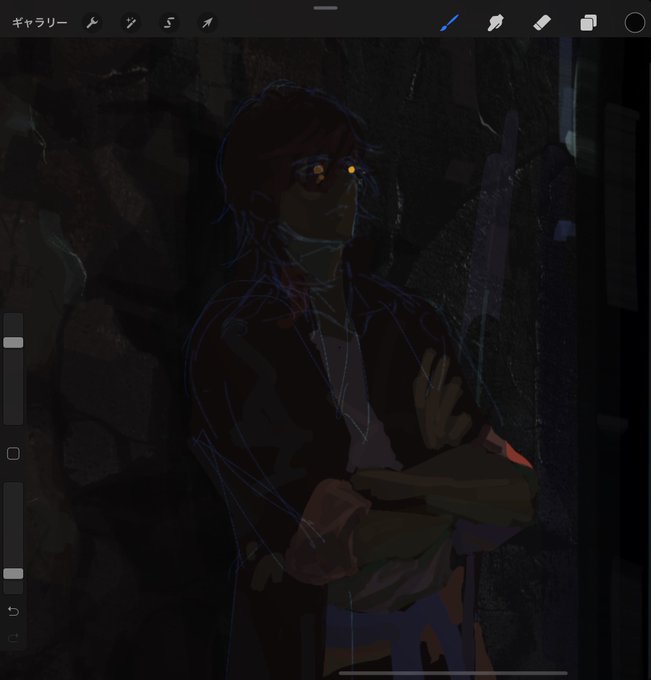The height and width of the screenshot is (680, 651).
Task: Open the Adjustments magic wand menu
Action: [131, 23]
